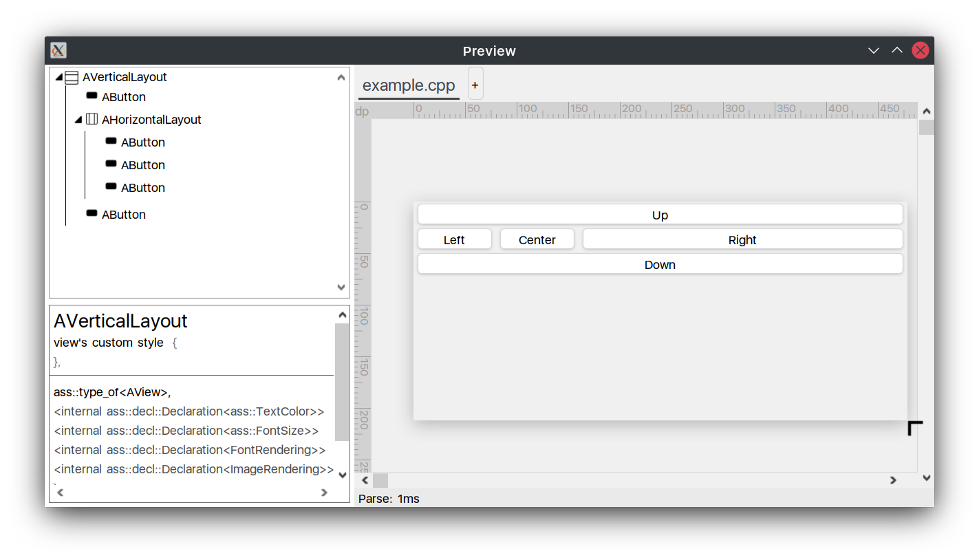Viewport: 979px width, 560px height.
Task: Click the scroll-right arrow under the preview canvas
Action: coord(893,480)
